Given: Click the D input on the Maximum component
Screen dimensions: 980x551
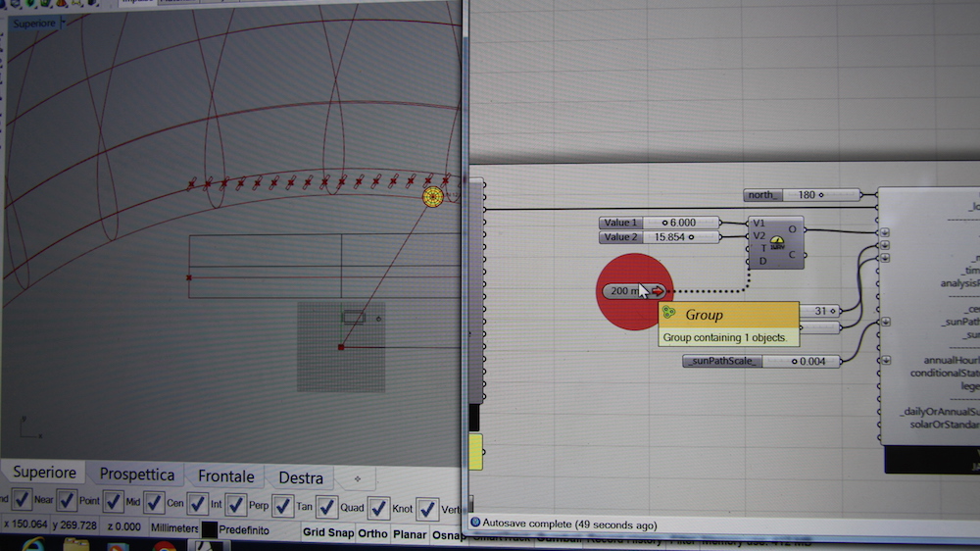Looking at the screenshot, I should coord(762,261).
